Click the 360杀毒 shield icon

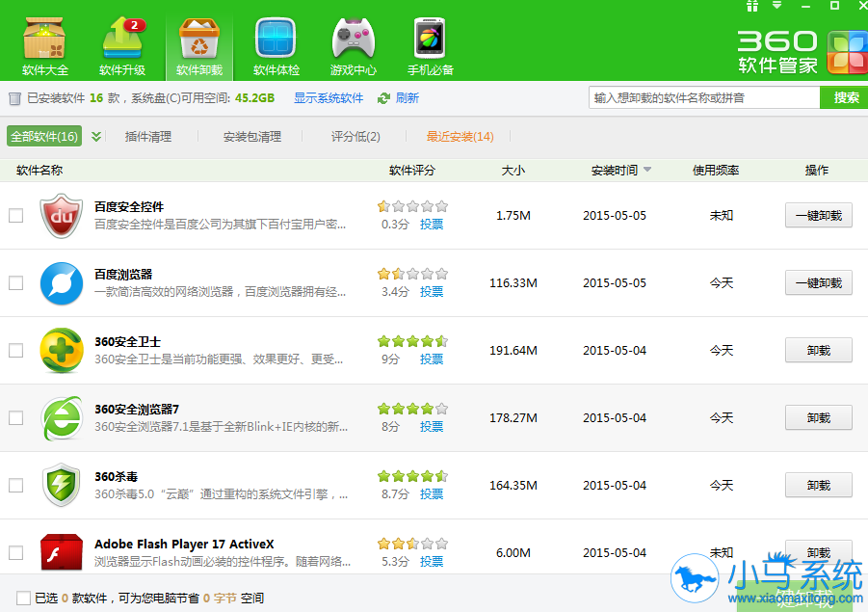62,485
